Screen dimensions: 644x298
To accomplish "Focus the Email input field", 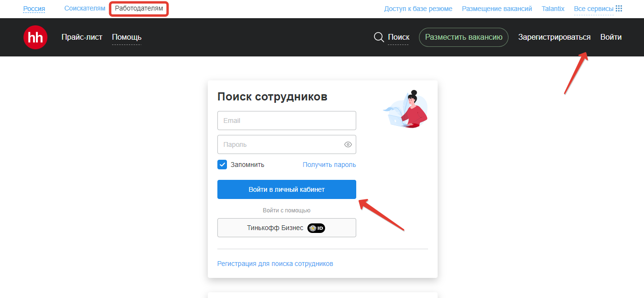I will [x=286, y=121].
